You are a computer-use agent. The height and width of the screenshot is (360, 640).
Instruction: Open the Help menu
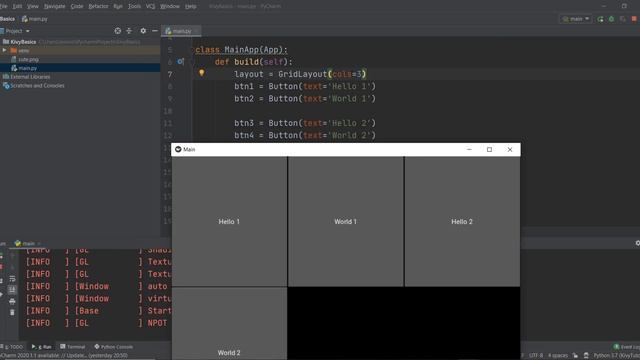tap(191, 6)
